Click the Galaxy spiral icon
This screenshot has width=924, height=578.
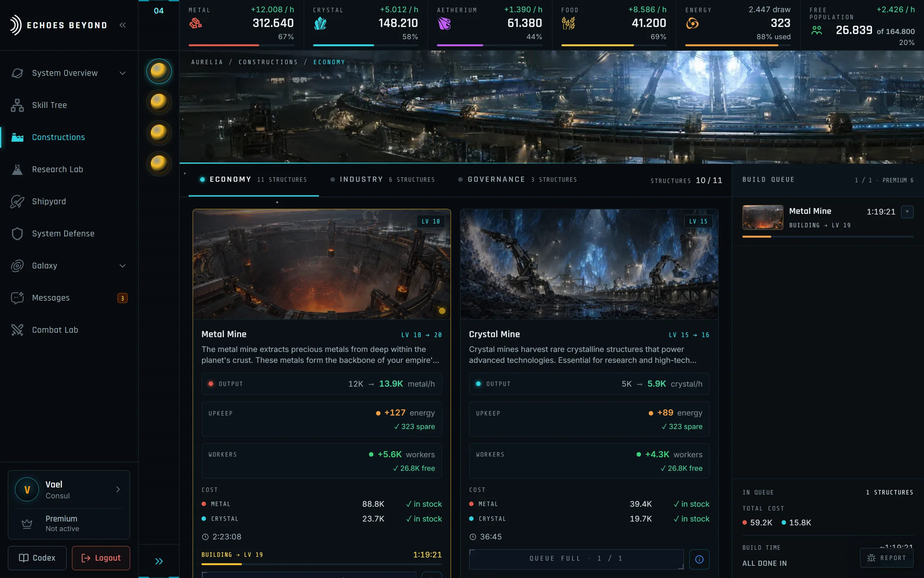(x=17, y=266)
